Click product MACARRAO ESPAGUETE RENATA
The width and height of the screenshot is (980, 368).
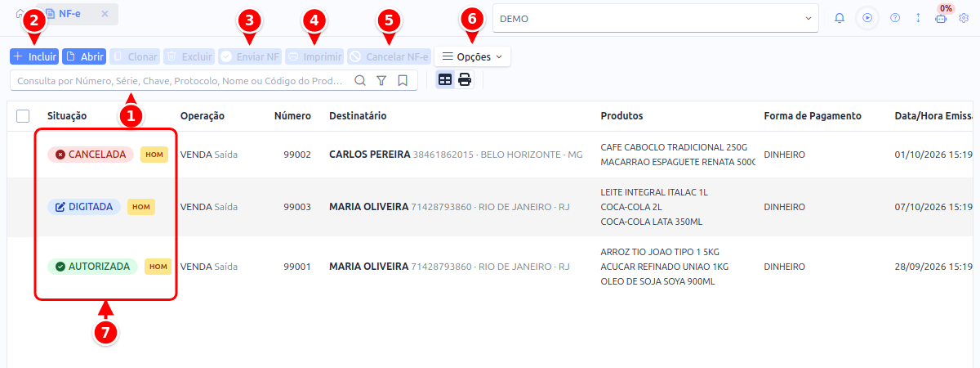[678, 162]
